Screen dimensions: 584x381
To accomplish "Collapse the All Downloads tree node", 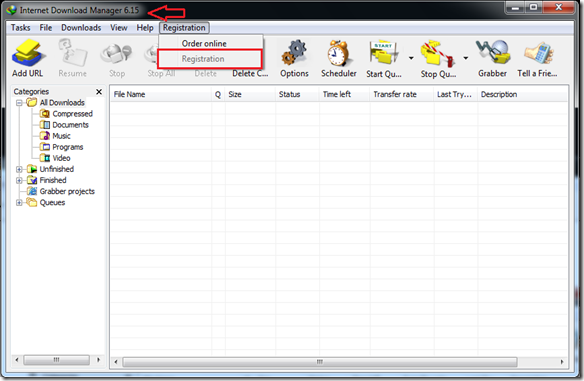I will (x=19, y=102).
